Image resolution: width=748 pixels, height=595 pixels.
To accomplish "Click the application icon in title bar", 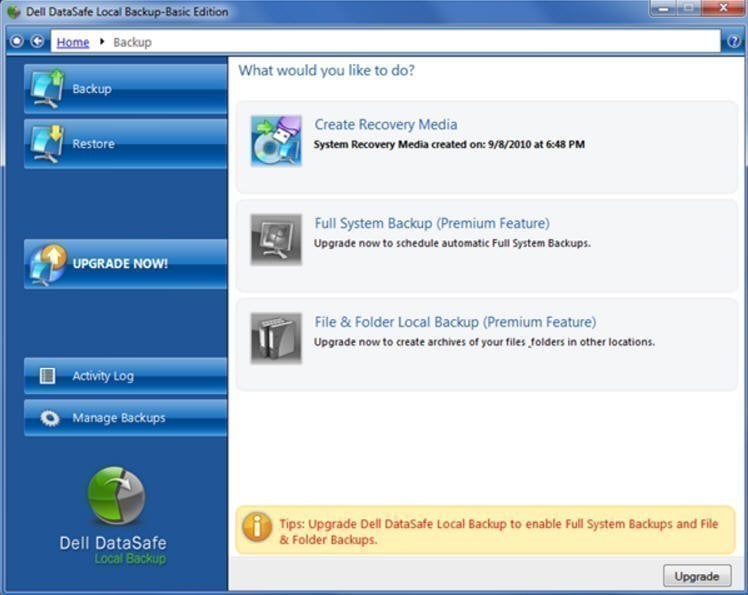I will [x=14, y=11].
